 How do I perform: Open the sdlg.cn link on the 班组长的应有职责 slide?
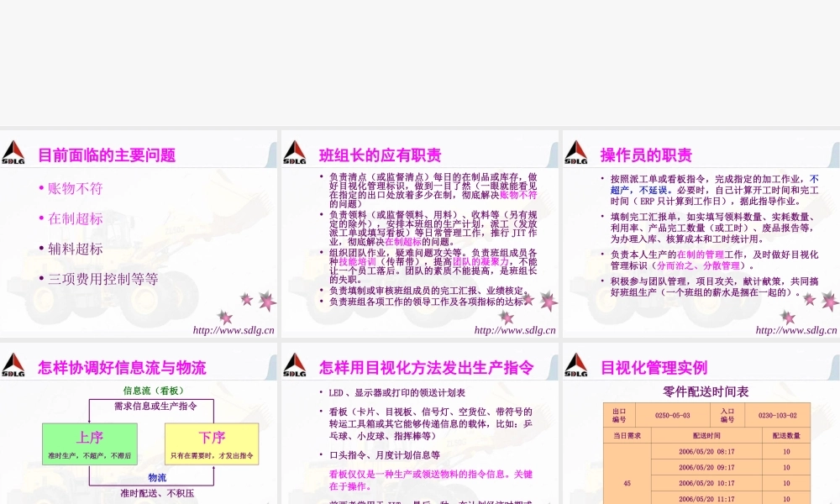(515, 330)
